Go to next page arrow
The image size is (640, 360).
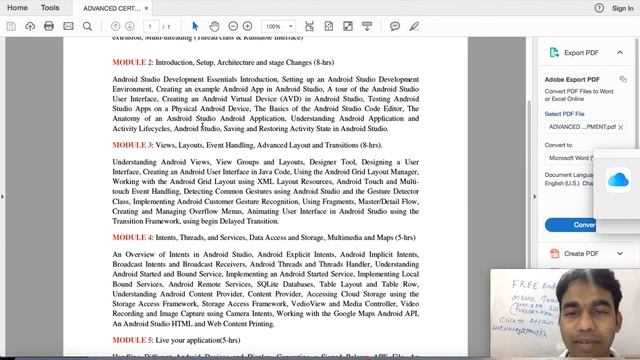coord(130,27)
